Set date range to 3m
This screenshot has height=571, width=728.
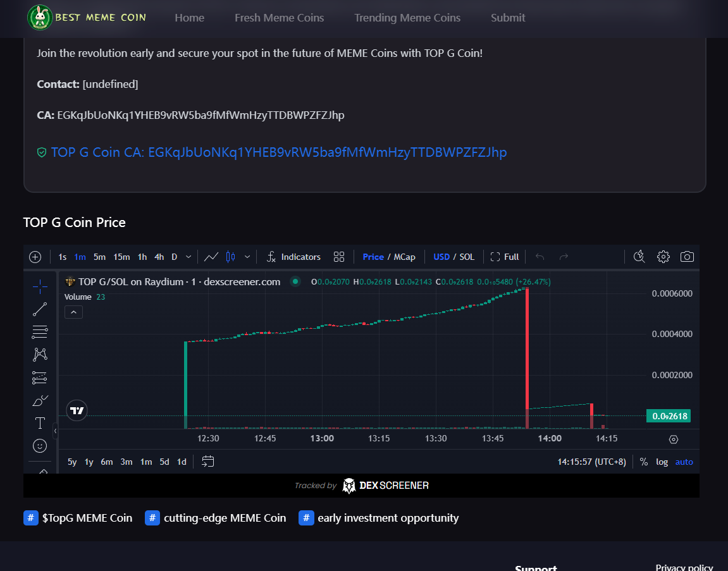[x=126, y=462]
